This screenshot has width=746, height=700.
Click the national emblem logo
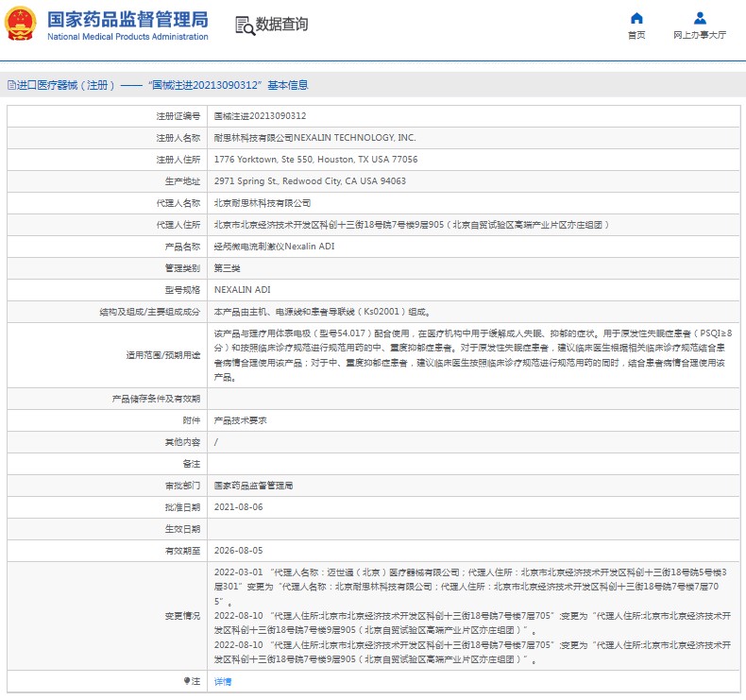(x=20, y=24)
